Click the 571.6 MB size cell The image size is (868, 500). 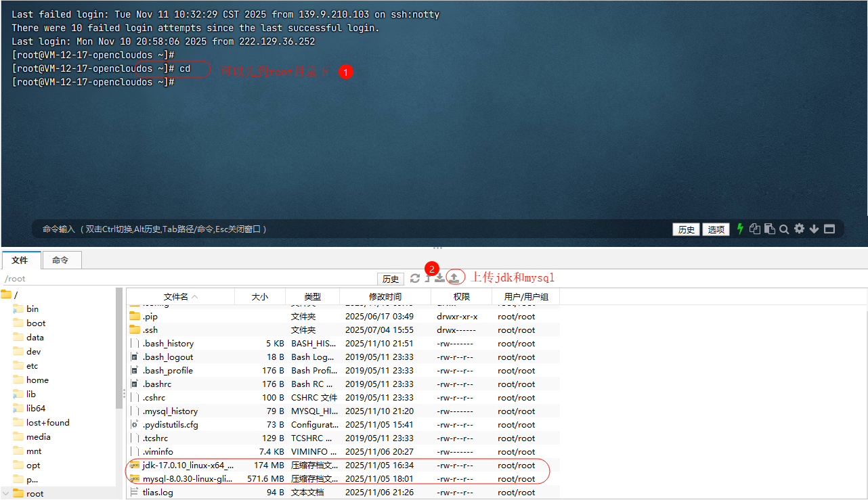click(x=265, y=478)
